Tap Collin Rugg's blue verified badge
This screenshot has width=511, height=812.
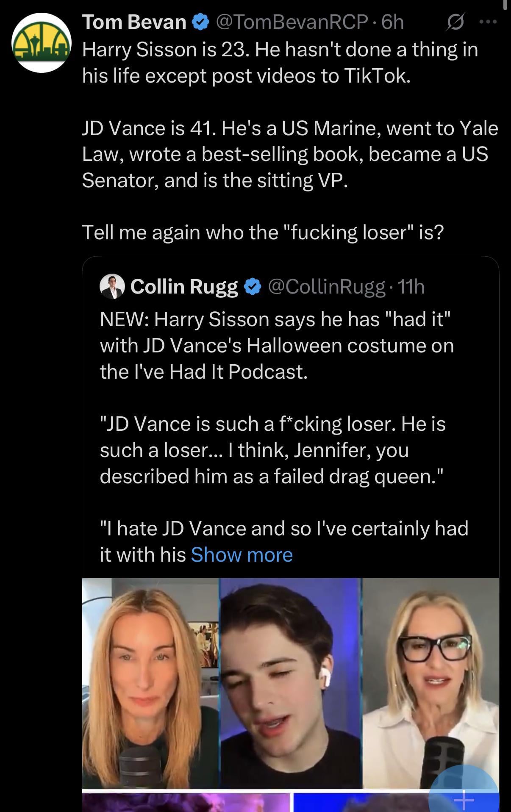click(x=253, y=287)
